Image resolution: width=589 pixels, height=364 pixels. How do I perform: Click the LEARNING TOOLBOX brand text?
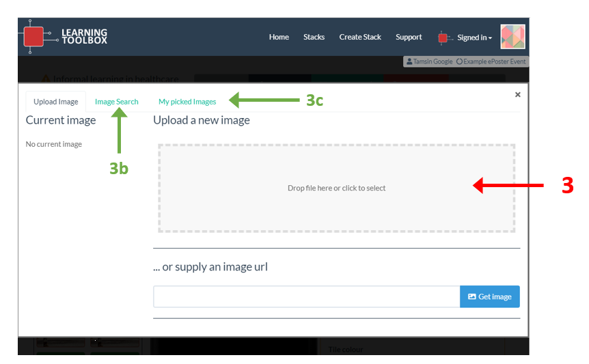pos(84,37)
